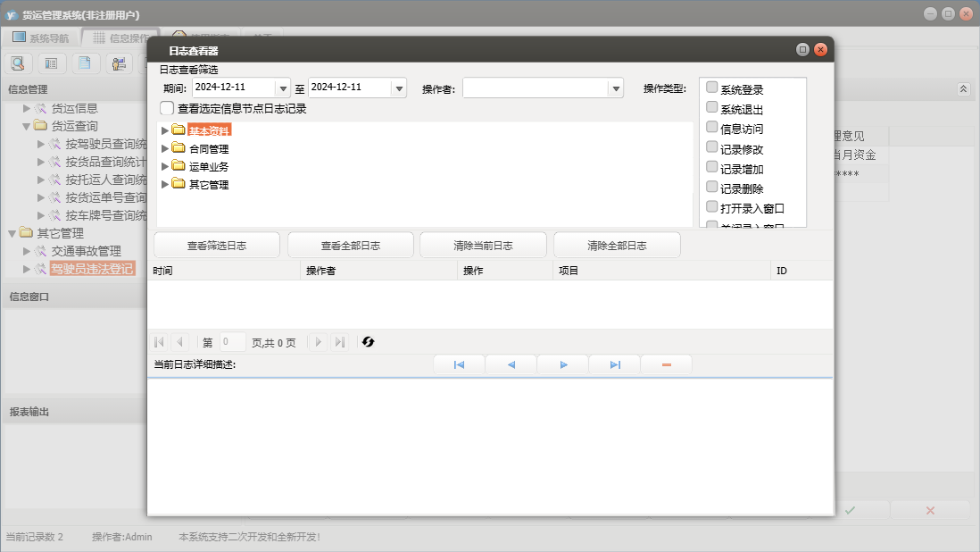Viewport: 980px width, 552px height.
Task: Tick the 记录删除 operation type checkbox
Action: 712,188
